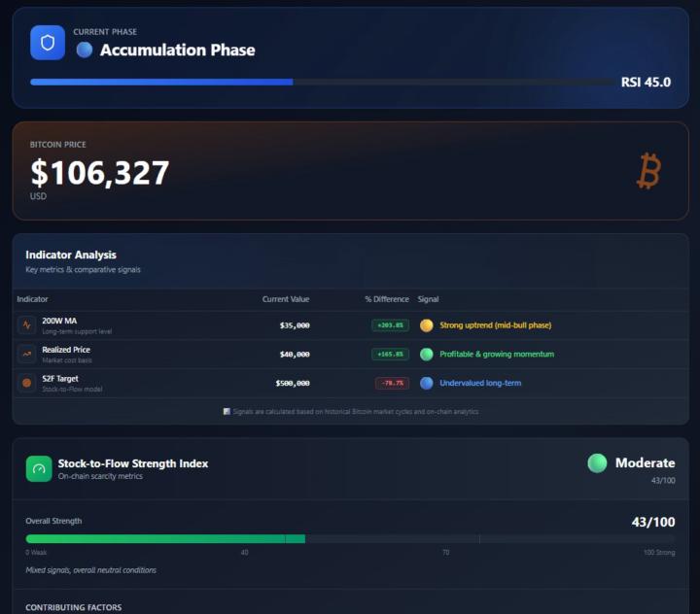
Task: Click the RSI 45.0 value
Action: [x=646, y=83]
